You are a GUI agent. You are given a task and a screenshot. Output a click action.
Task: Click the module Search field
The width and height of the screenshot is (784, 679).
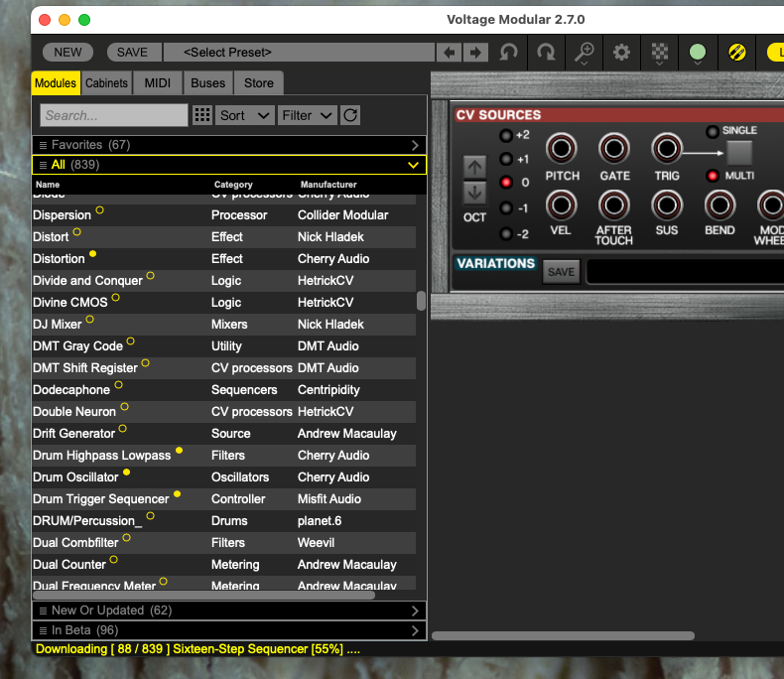click(x=114, y=115)
